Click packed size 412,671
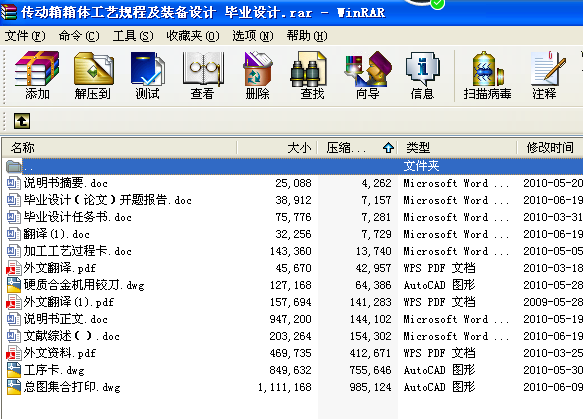The image size is (583, 419). (371, 353)
